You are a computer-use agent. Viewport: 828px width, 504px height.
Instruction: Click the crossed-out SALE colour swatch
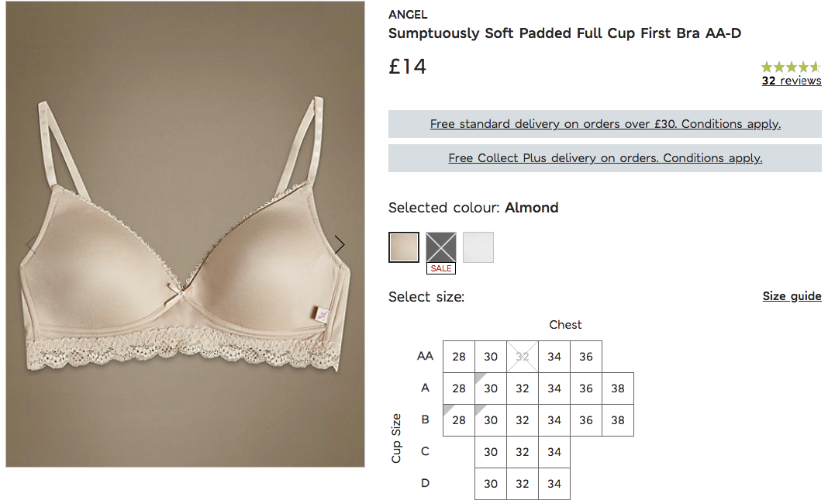click(440, 246)
